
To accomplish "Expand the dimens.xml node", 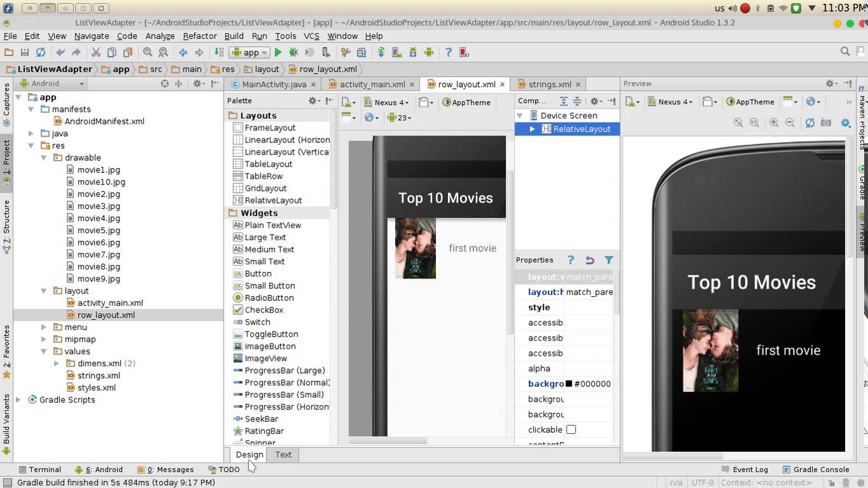I will pyautogui.click(x=57, y=363).
